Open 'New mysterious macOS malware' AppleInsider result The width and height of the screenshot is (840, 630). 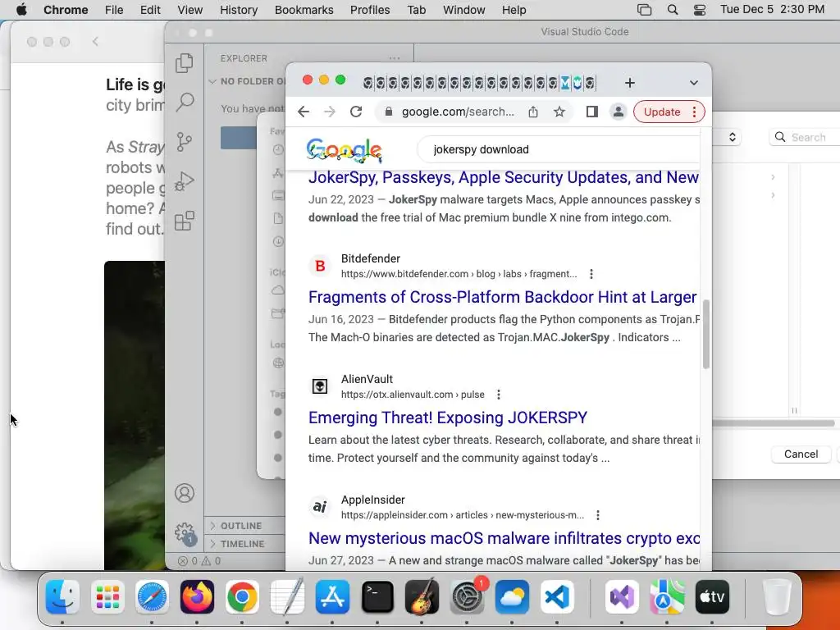[x=504, y=538]
